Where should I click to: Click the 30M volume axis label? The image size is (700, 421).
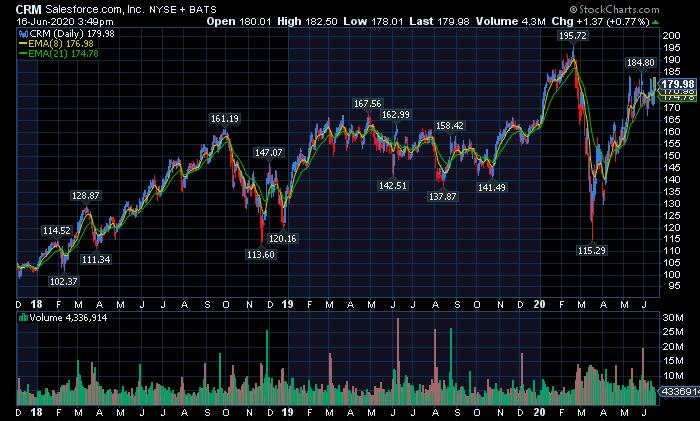pos(673,318)
